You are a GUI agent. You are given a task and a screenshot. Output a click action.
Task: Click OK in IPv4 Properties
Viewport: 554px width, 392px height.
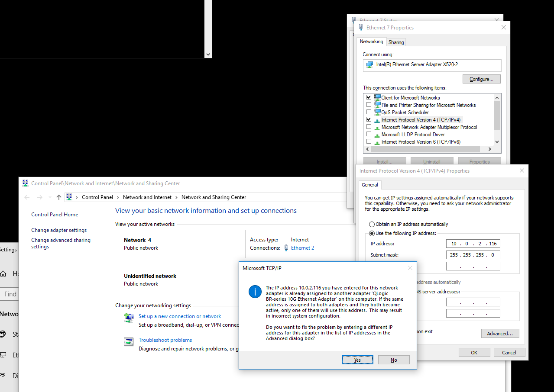coord(474,353)
